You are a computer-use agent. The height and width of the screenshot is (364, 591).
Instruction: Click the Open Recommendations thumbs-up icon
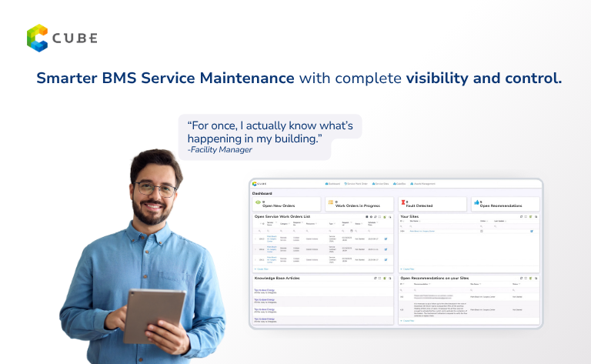tap(475, 203)
